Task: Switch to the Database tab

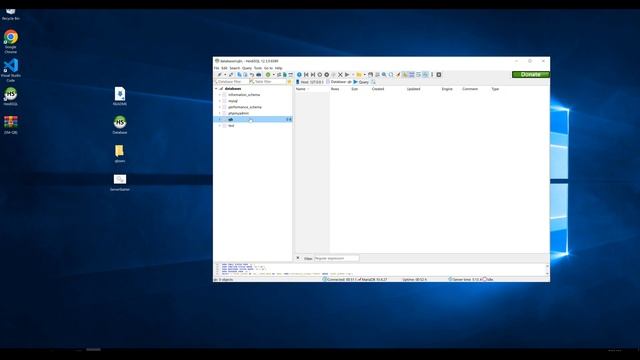Action: [x=339, y=82]
